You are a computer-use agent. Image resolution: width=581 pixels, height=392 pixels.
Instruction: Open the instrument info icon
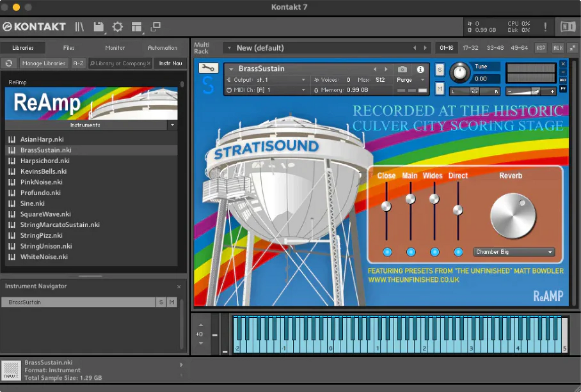pyautogui.click(x=420, y=69)
